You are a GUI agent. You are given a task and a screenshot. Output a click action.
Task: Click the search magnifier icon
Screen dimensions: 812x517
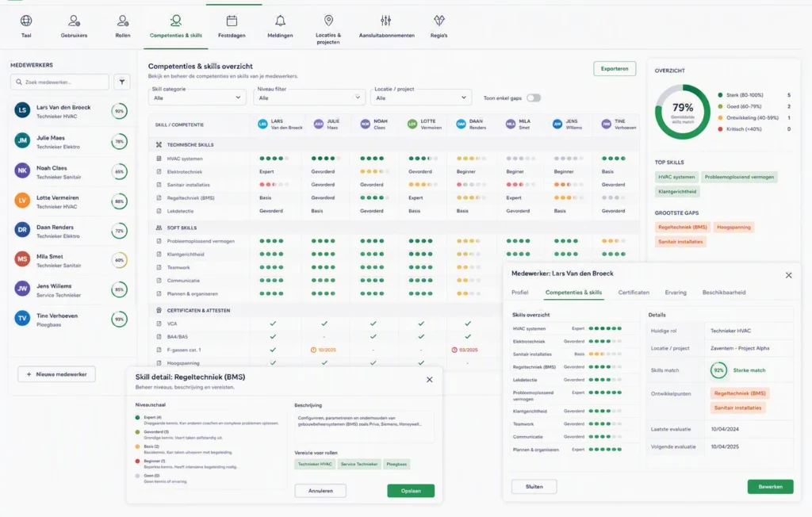pos(19,82)
